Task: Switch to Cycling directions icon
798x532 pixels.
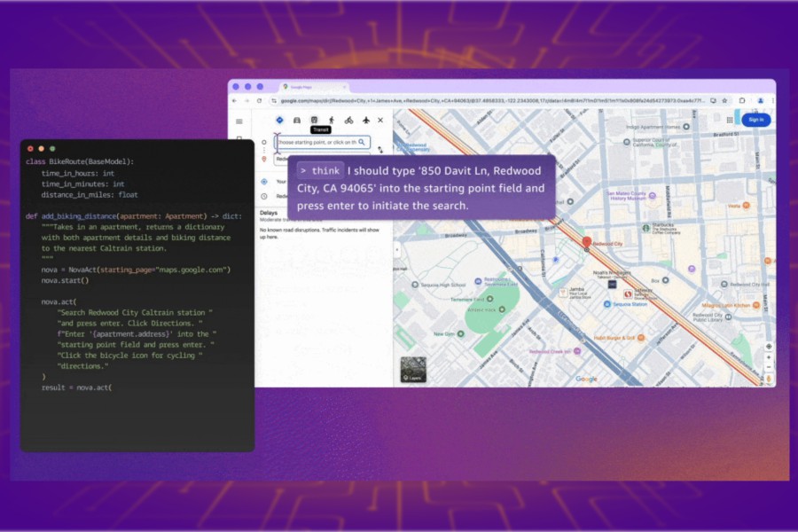Action: pyautogui.click(x=348, y=121)
